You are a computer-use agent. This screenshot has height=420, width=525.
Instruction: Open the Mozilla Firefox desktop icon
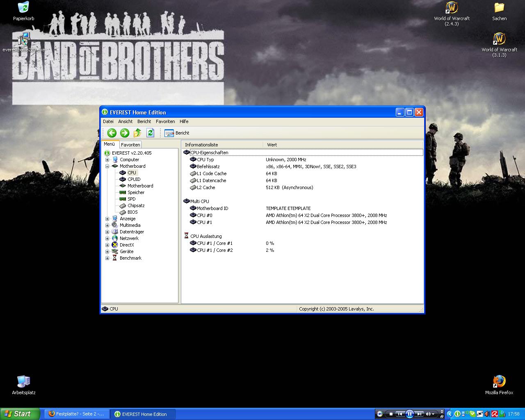(x=499, y=385)
